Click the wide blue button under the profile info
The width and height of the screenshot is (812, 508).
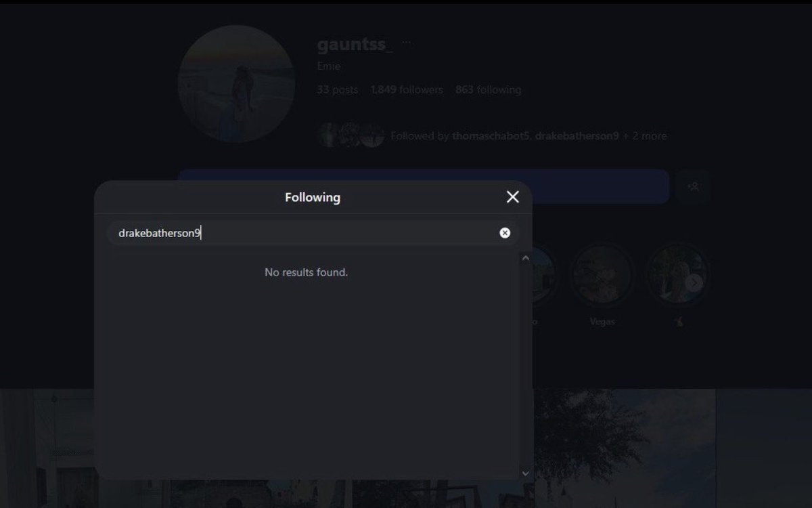coord(423,186)
